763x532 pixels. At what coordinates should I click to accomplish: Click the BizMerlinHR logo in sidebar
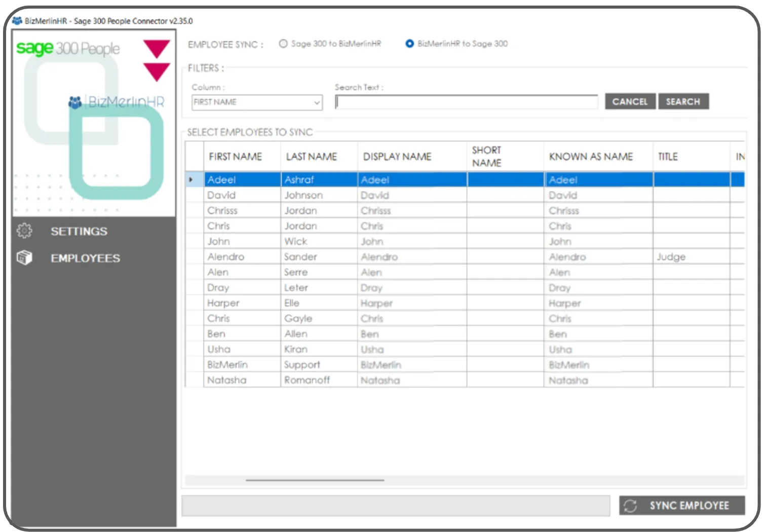116,102
